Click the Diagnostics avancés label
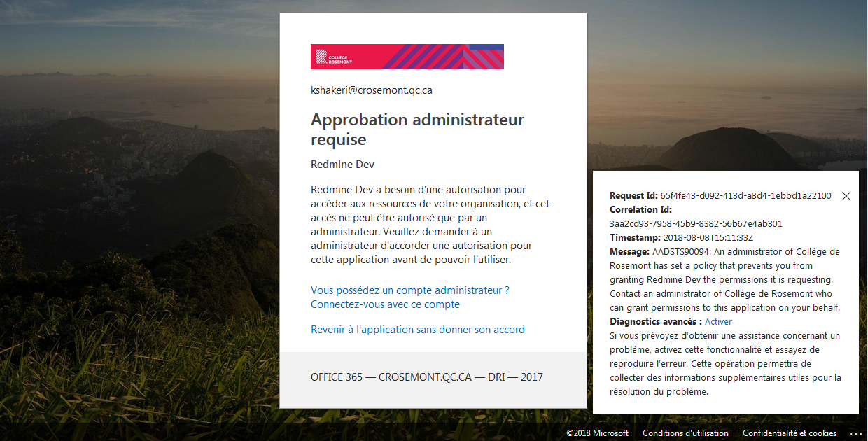Viewport: 868px width, 441px height. [655, 322]
